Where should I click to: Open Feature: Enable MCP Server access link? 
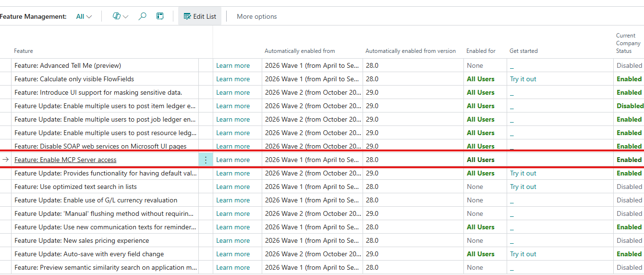[65, 160]
